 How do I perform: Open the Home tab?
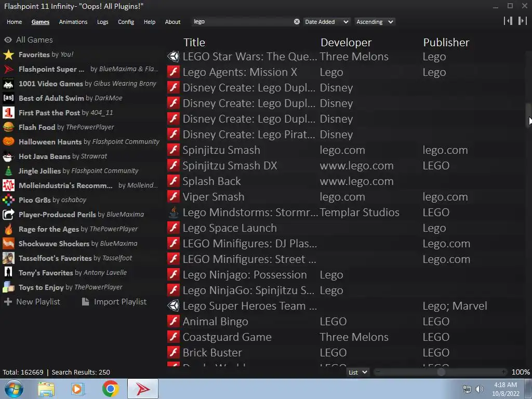click(14, 22)
